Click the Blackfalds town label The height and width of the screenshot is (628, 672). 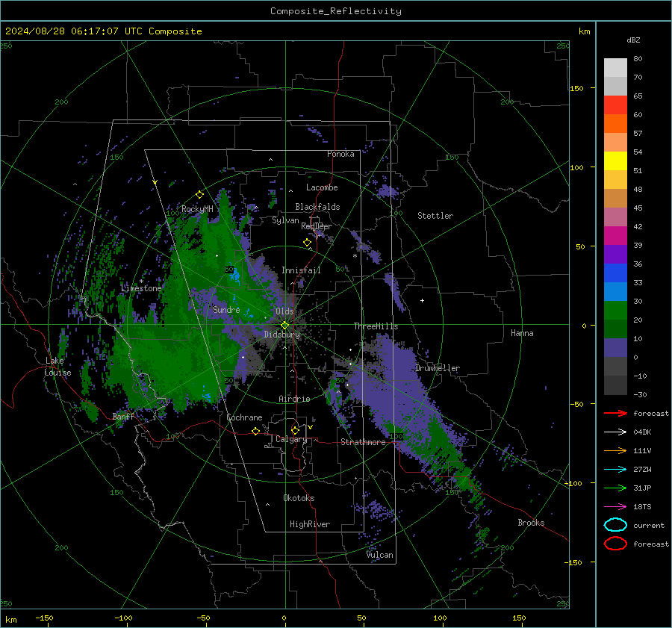(317, 207)
